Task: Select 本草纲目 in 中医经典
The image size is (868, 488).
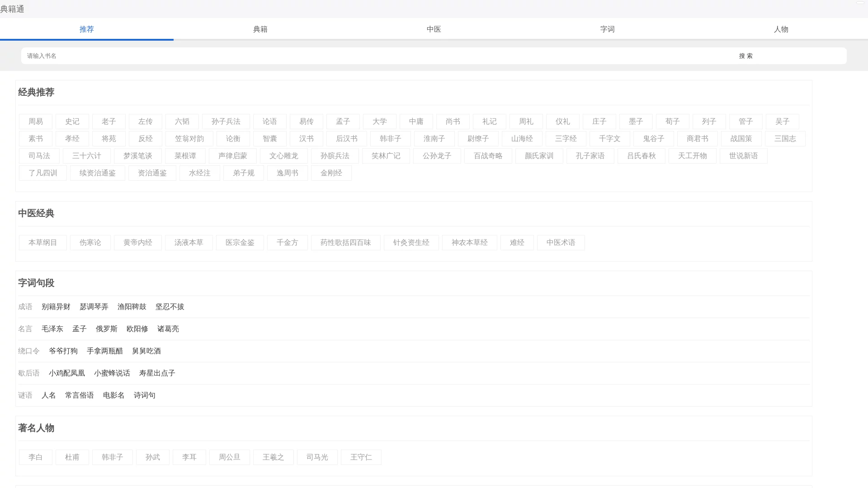Action: point(43,243)
